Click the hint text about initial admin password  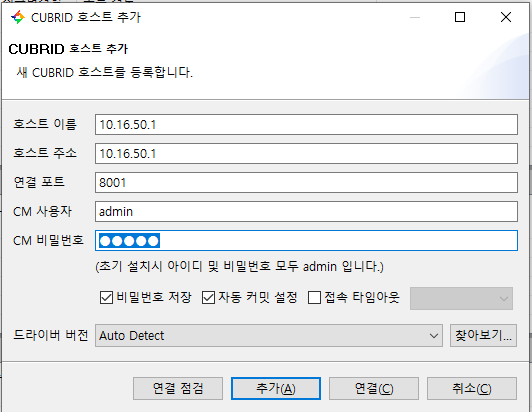(x=239, y=266)
